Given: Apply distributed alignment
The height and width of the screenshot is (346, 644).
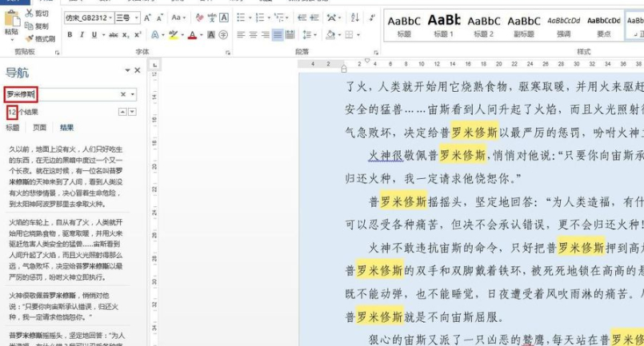Looking at the screenshot, I should pos(290,35).
